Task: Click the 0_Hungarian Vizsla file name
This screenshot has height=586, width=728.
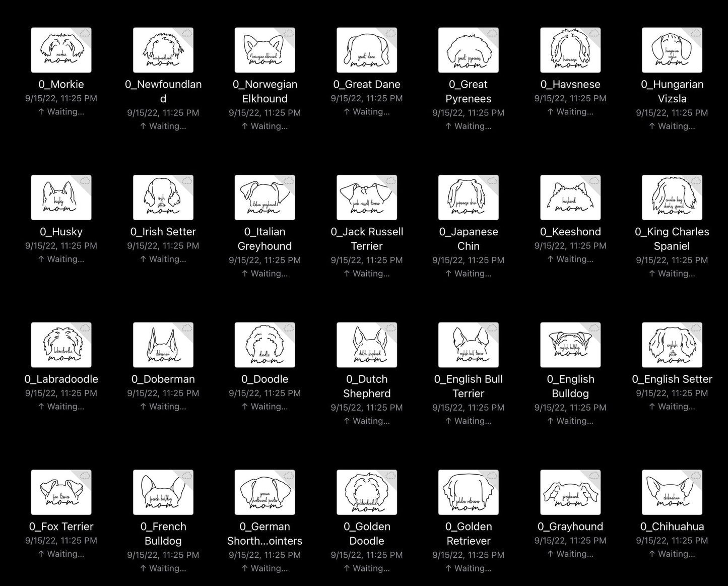Action: [672, 91]
